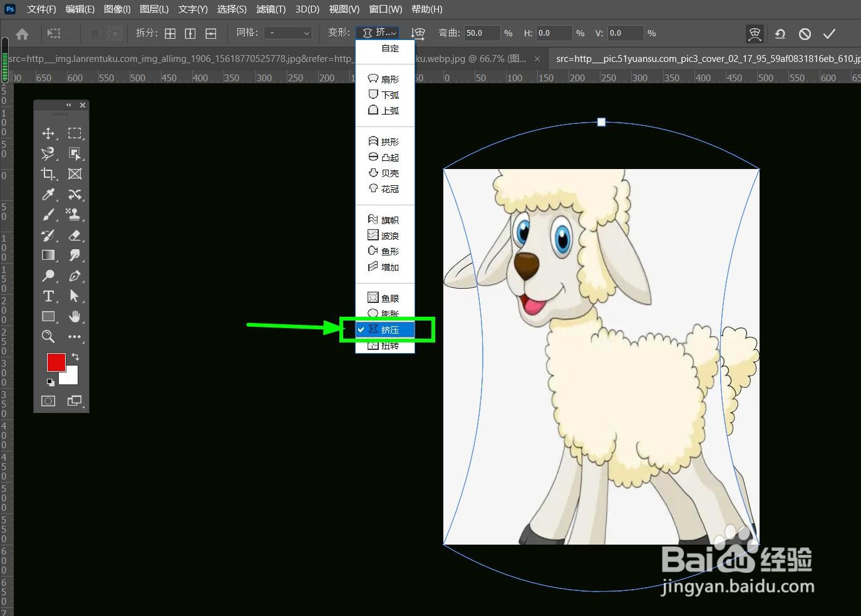Select the Horizontal Type tool

pos(48,296)
